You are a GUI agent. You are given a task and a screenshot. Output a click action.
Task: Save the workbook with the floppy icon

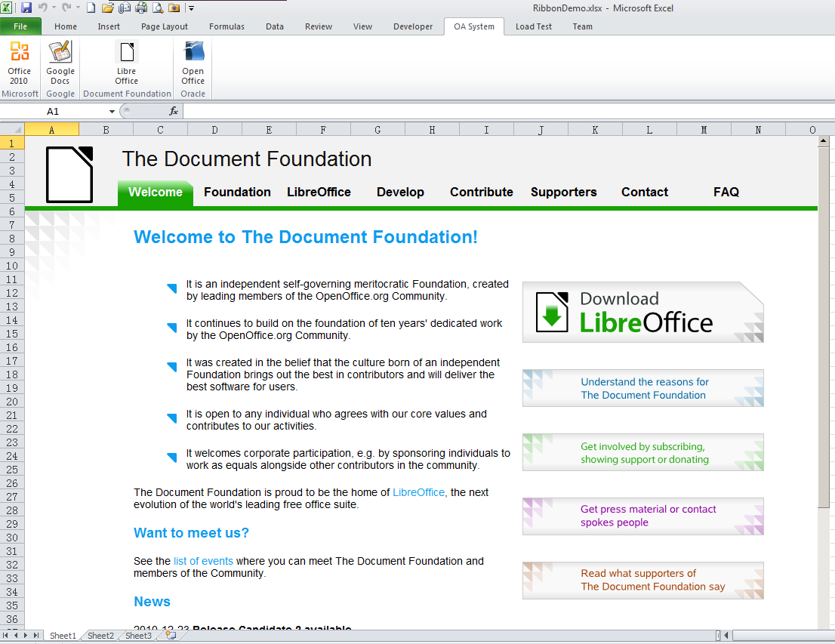click(x=26, y=8)
